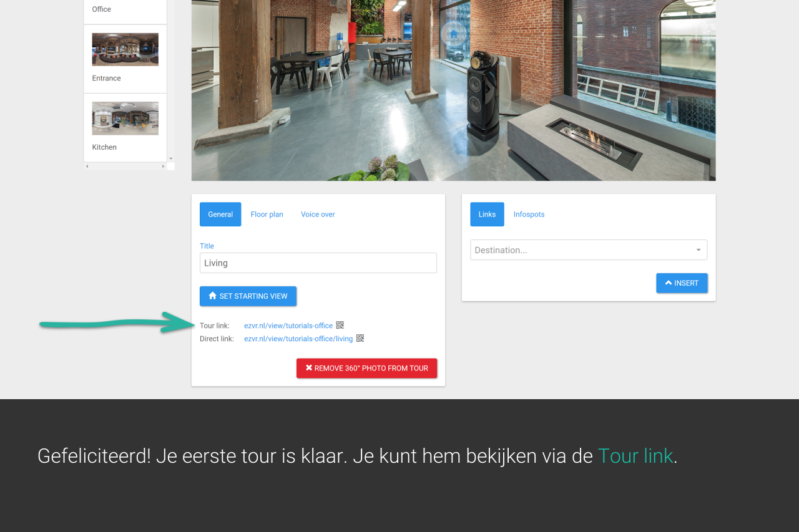Open the QR code for Direct link
The image size is (799, 532).
[x=360, y=339]
